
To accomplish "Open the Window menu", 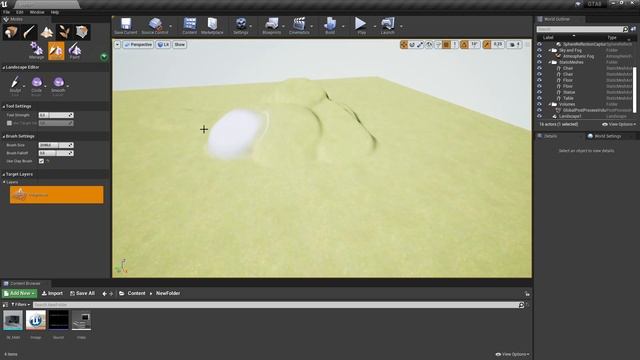I will [x=37, y=12].
